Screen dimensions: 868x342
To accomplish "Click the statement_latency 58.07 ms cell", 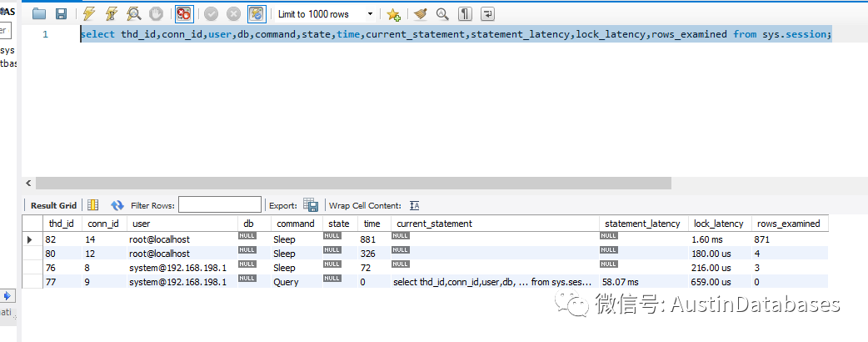I will [x=643, y=282].
